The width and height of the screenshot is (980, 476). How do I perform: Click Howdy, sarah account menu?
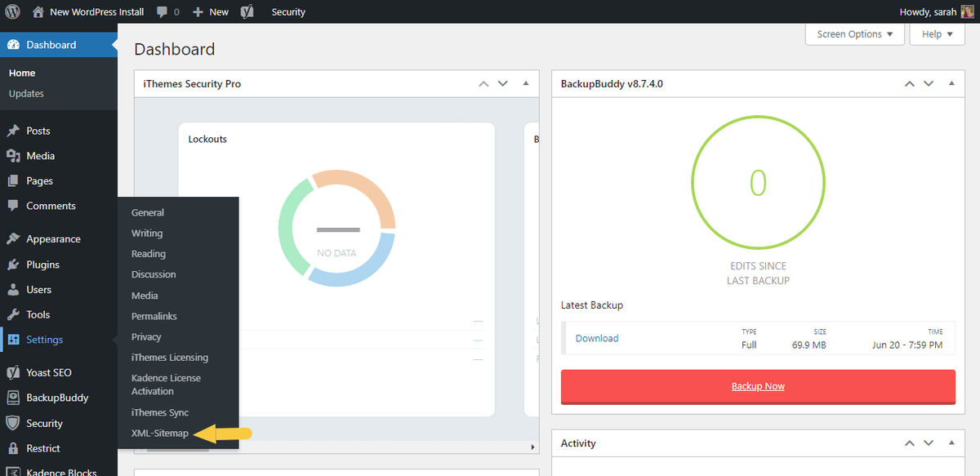(x=937, y=12)
